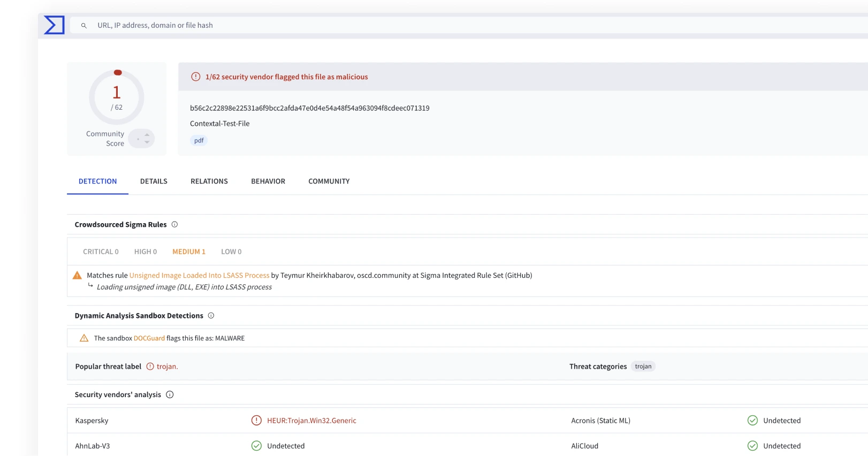868x456 pixels.
Task: Click the Contextal-Test-File file name
Action: 220,124
